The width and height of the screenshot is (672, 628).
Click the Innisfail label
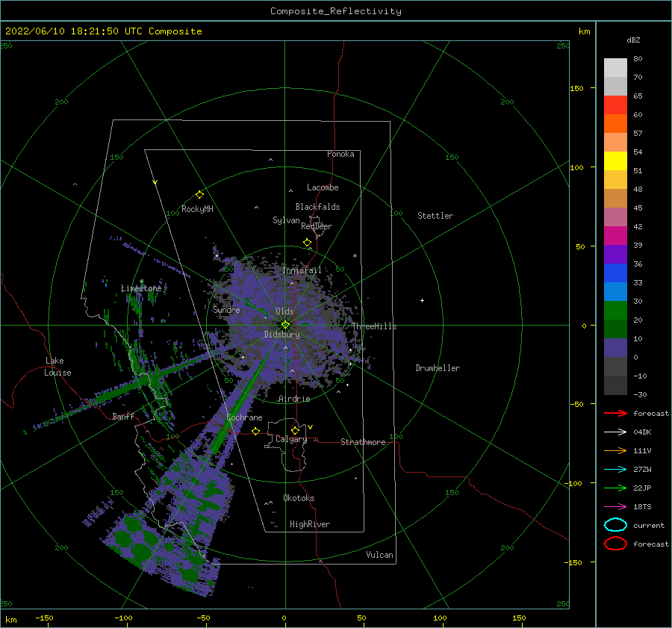302,270
